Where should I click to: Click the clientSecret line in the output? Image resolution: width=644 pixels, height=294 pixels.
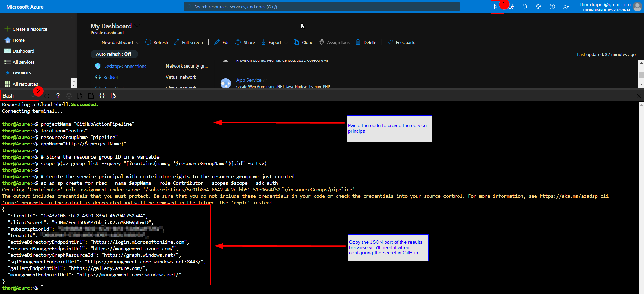pyautogui.click(x=81, y=222)
